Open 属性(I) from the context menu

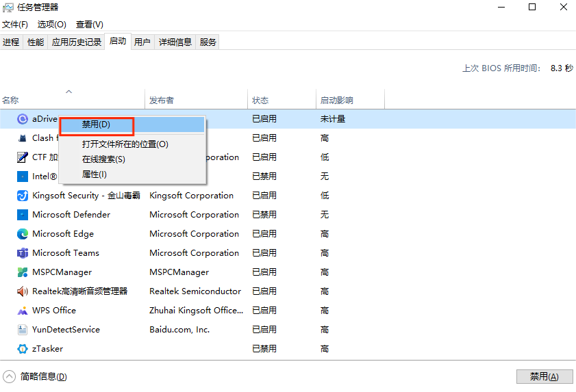[132, 174]
